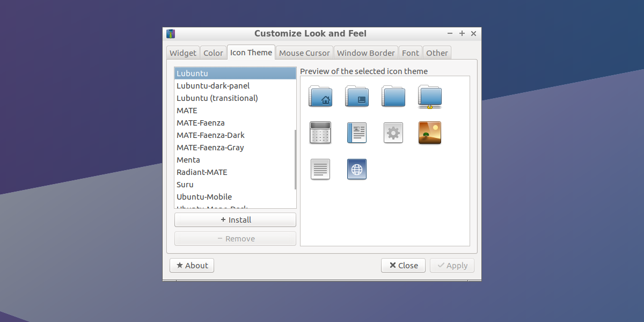Choose the Suru icon theme
The height and width of the screenshot is (322, 644).
click(x=235, y=184)
